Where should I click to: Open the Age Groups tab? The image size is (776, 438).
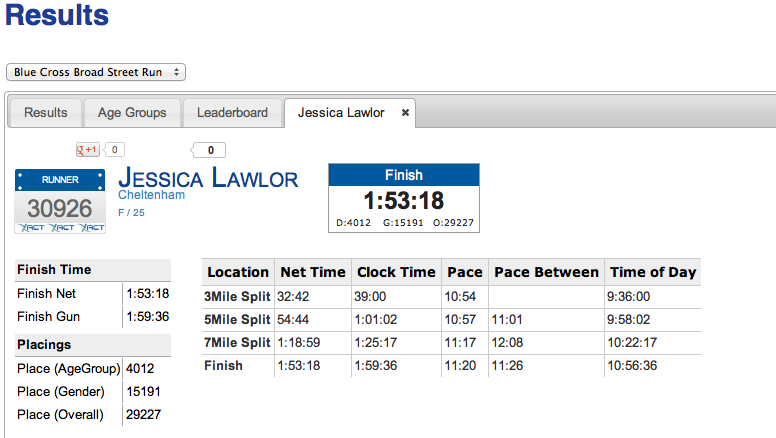(132, 113)
